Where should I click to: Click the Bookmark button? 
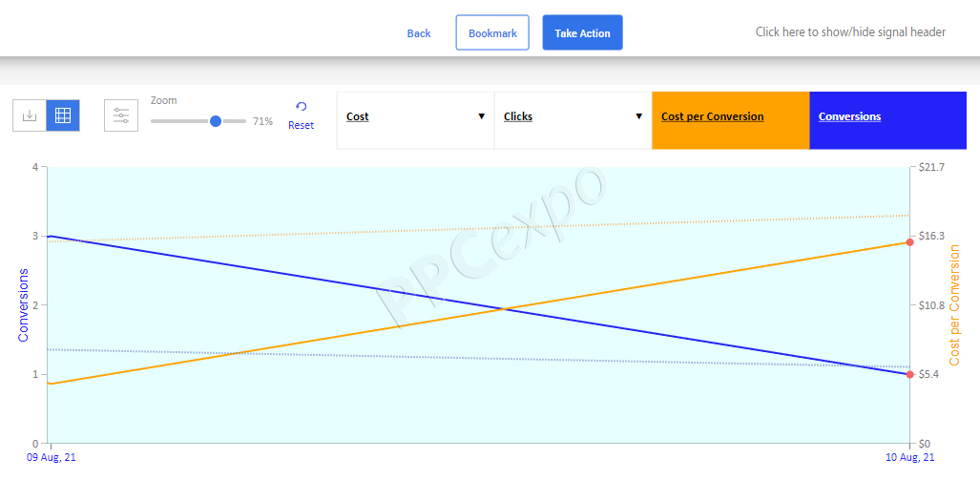492,32
